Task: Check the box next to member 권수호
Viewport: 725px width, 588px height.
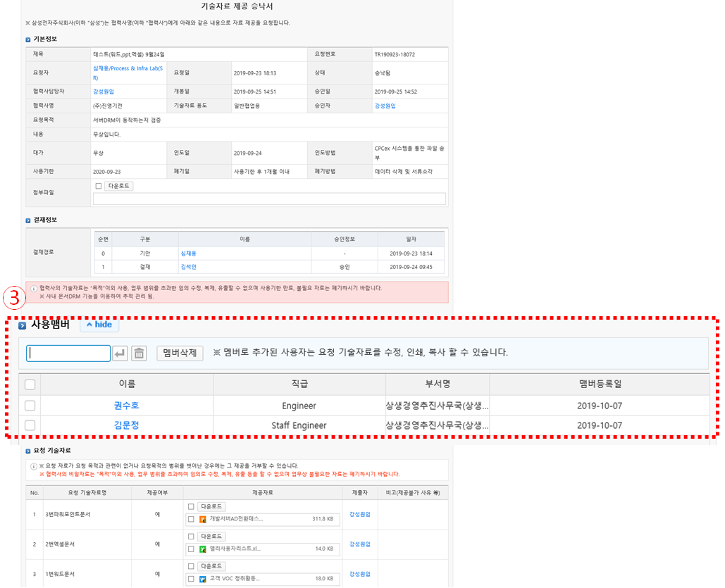Action: click(30, 406)
